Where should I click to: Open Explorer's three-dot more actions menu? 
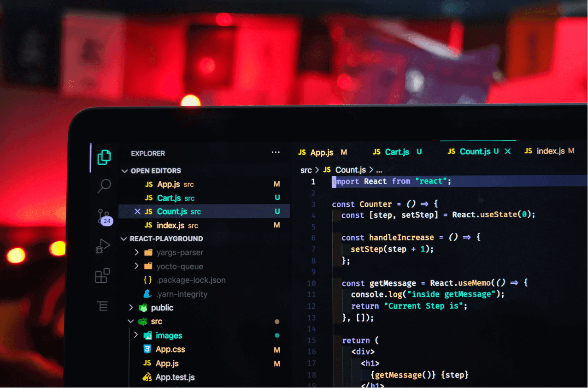tap(276, 152)
